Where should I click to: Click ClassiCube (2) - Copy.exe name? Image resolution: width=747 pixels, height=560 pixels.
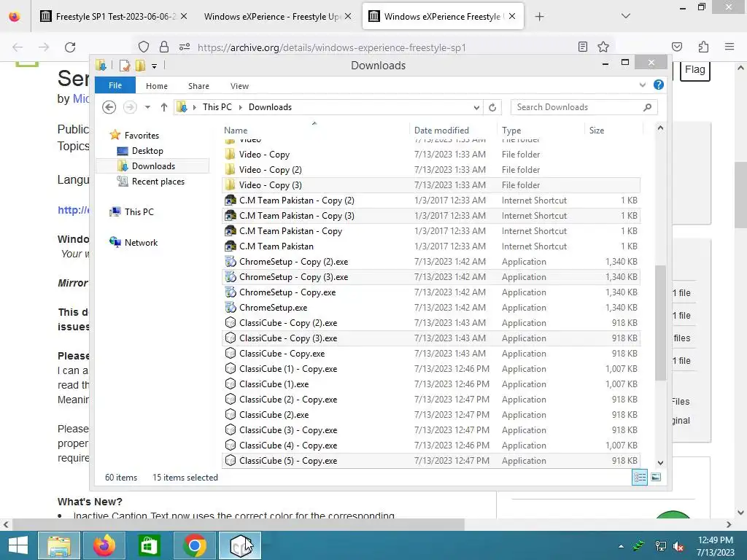288,399
